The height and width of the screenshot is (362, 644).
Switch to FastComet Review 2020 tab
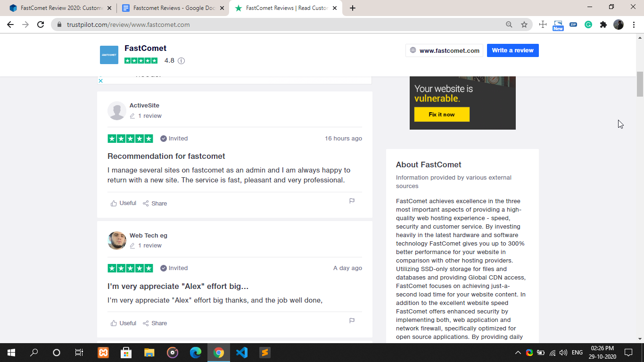pyautogui.click(x=61, y=8)
